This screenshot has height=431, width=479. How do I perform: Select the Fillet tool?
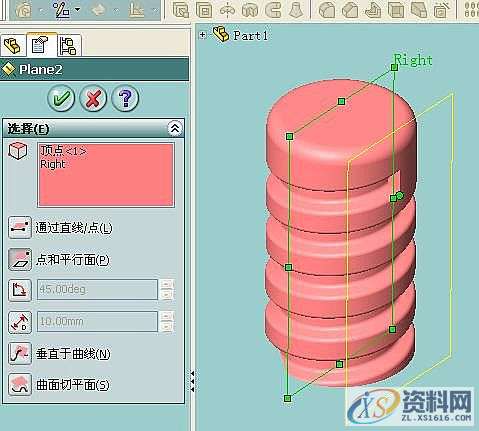pos(327,10)
